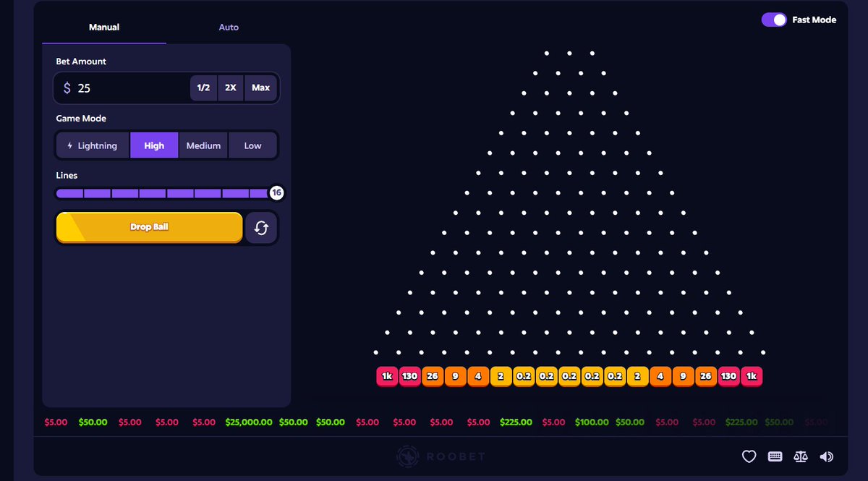Click the Lines slider handle showing 16
Viewport: 868px width, 481px height.
[276, 193]
